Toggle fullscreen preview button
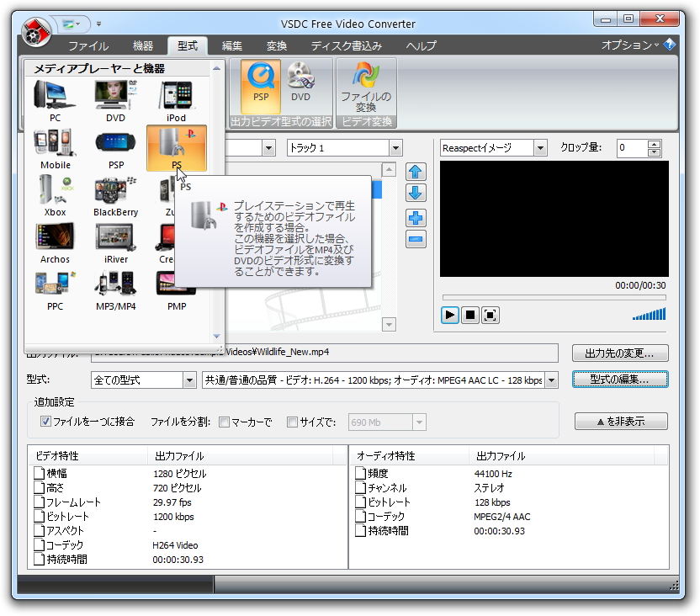This screenshot has width=700, height=616. click(491, 315)
